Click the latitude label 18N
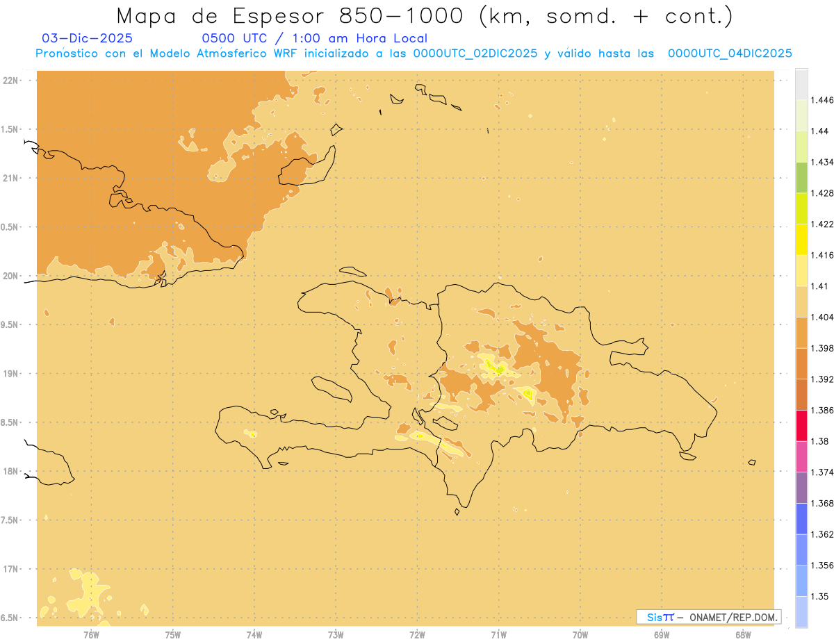Screen dimensions: 834x644 point(10,471)
